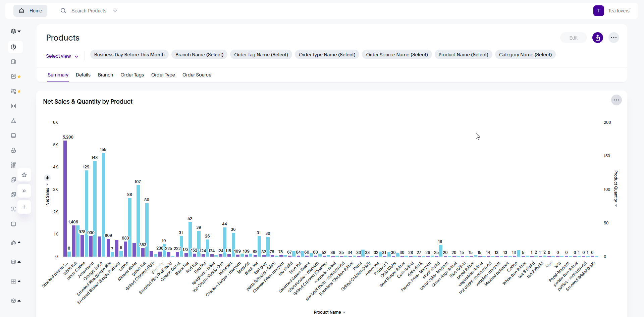Click the star favorites icon in sidebar flyout

[x=24, y=175]
